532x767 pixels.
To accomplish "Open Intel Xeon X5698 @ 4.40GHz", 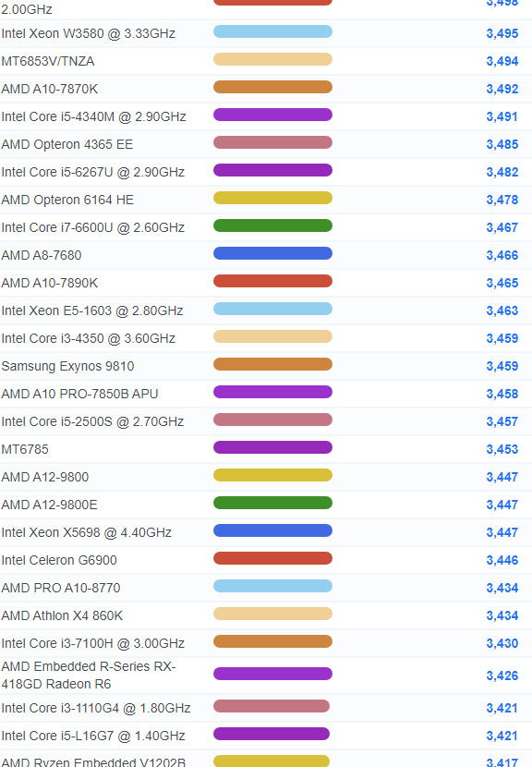I will (87, 532).
